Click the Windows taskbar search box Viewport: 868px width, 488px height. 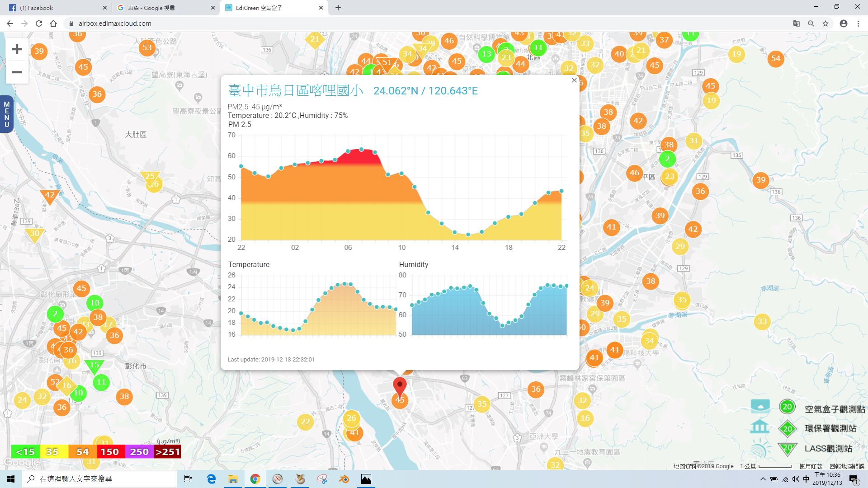pos(99,479)
